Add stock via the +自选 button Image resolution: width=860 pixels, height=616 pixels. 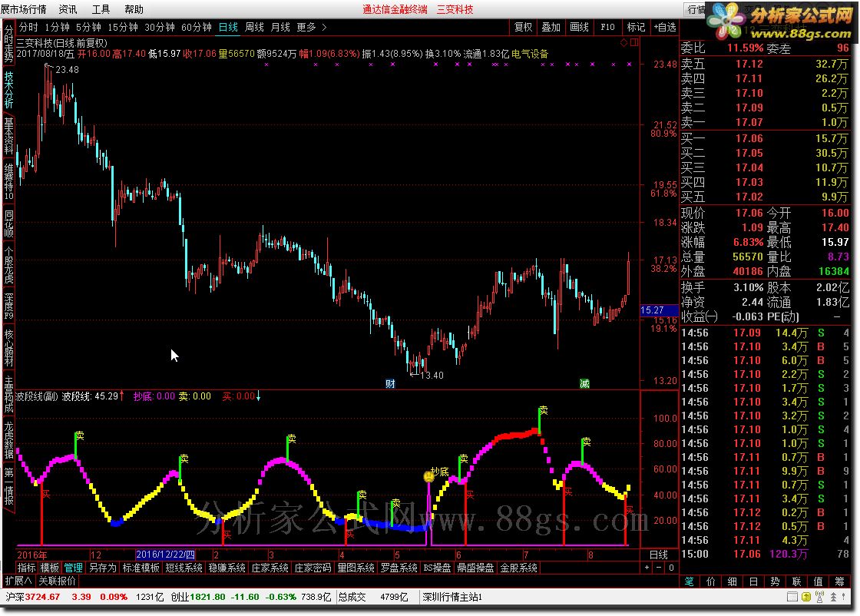pos(665,27)
